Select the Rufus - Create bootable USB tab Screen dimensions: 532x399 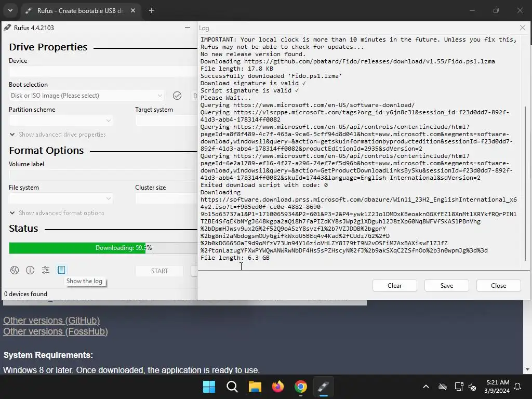(x=81, y=10)
